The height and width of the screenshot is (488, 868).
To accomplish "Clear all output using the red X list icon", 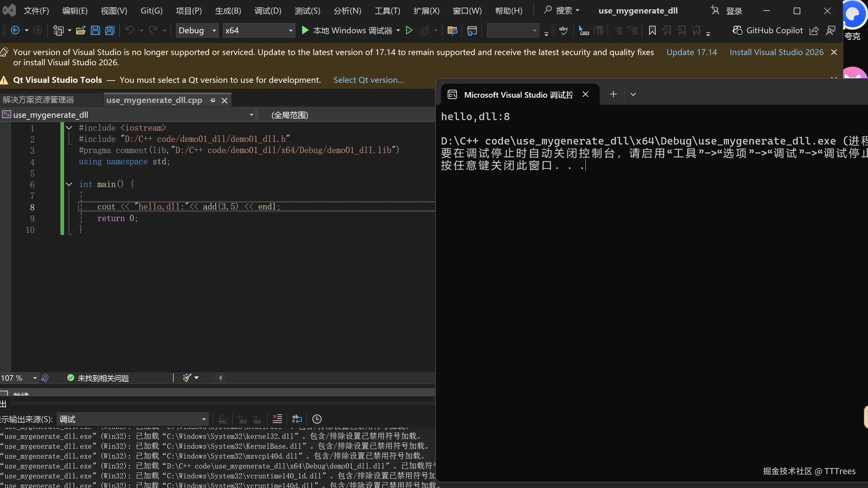I will 277,419.
